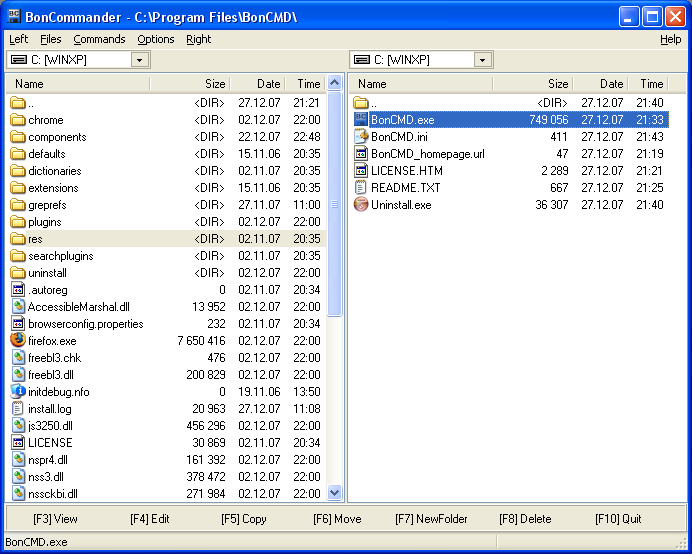
Task: Sort left panel by Date column header
Action: (x=258, y=83)
